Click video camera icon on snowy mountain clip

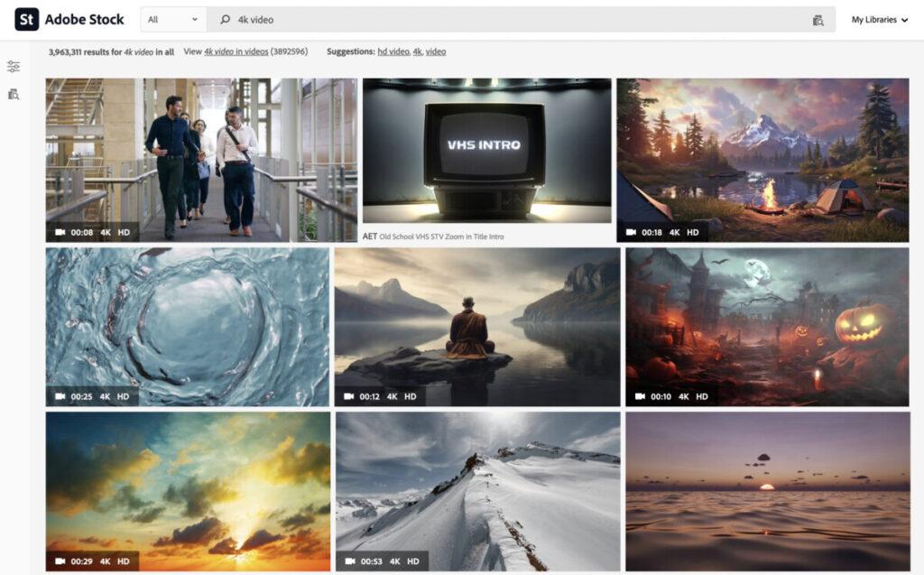point(351,561)
